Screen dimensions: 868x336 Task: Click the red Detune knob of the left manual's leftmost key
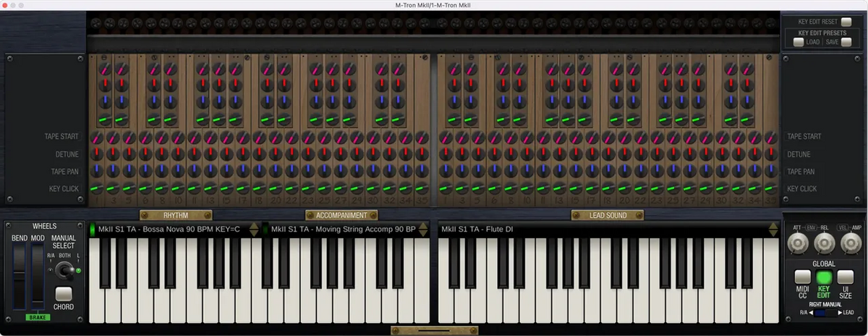pyautogui.click(x=96, y=154)
